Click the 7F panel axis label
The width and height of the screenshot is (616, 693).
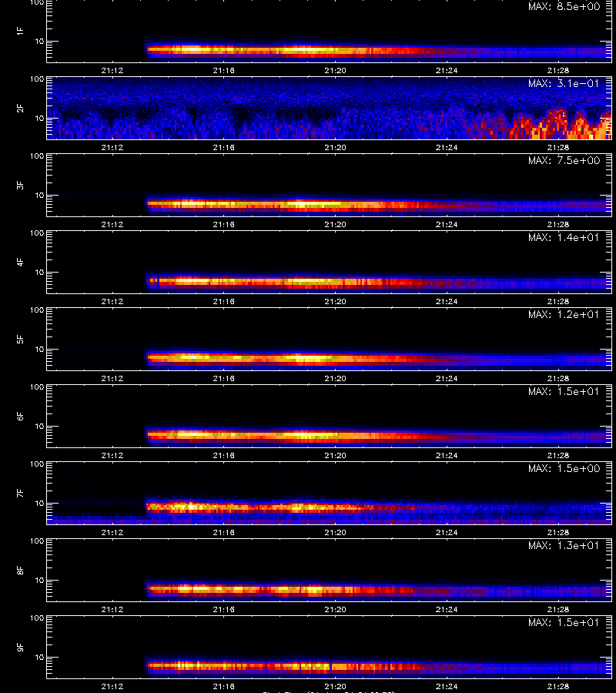(x=20, y=493)
